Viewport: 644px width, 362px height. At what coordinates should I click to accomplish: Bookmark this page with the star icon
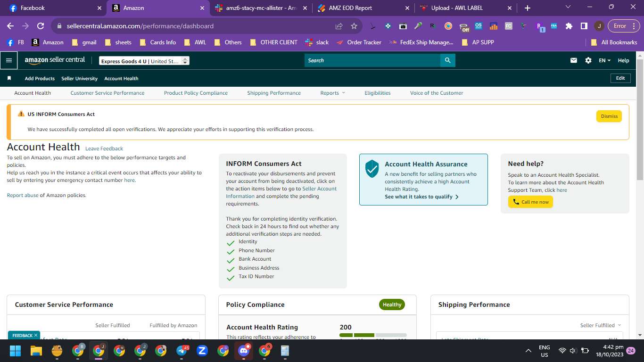point(354,26)
